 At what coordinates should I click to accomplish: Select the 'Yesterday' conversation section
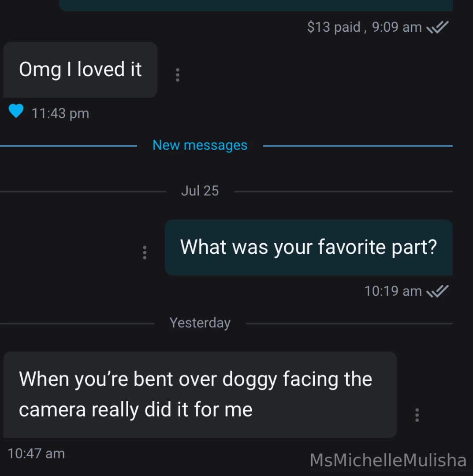pos(200,323)
